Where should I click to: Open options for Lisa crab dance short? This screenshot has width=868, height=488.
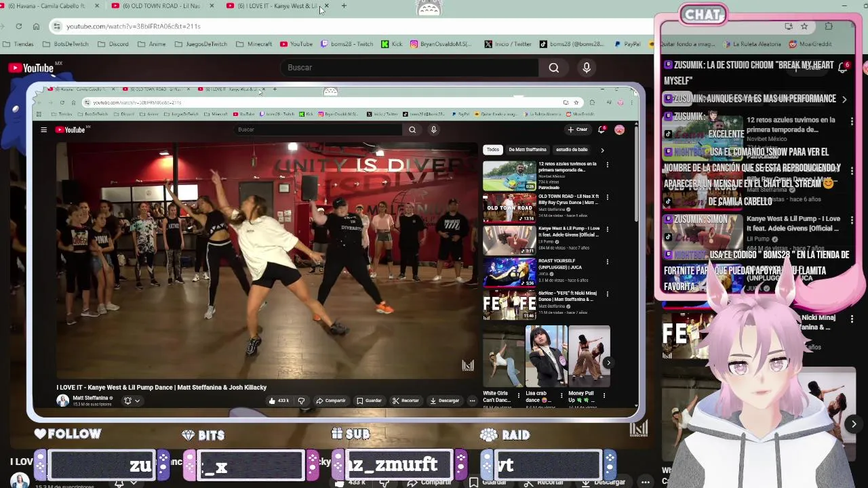(561, 395)
